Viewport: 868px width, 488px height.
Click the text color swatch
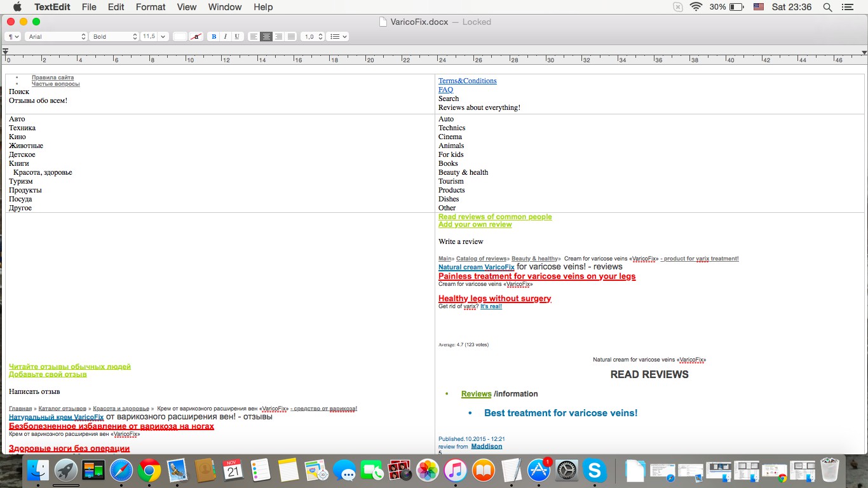tap(180, 37)
